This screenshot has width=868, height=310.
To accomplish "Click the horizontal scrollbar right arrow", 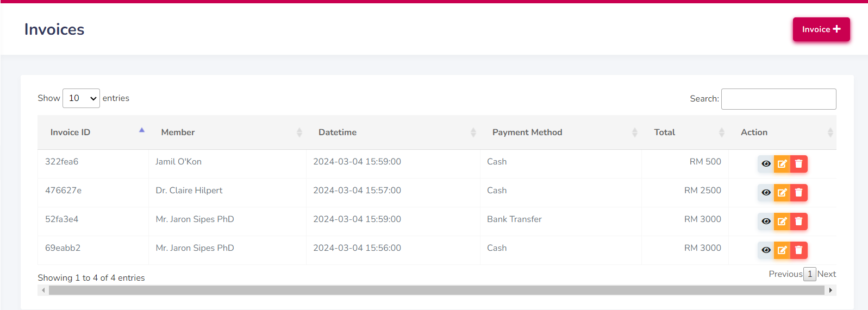I will point(830,290).
